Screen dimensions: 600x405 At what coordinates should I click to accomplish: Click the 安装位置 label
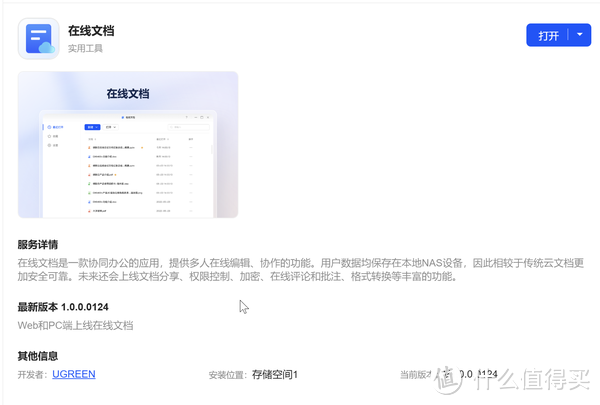coord(228,375)
